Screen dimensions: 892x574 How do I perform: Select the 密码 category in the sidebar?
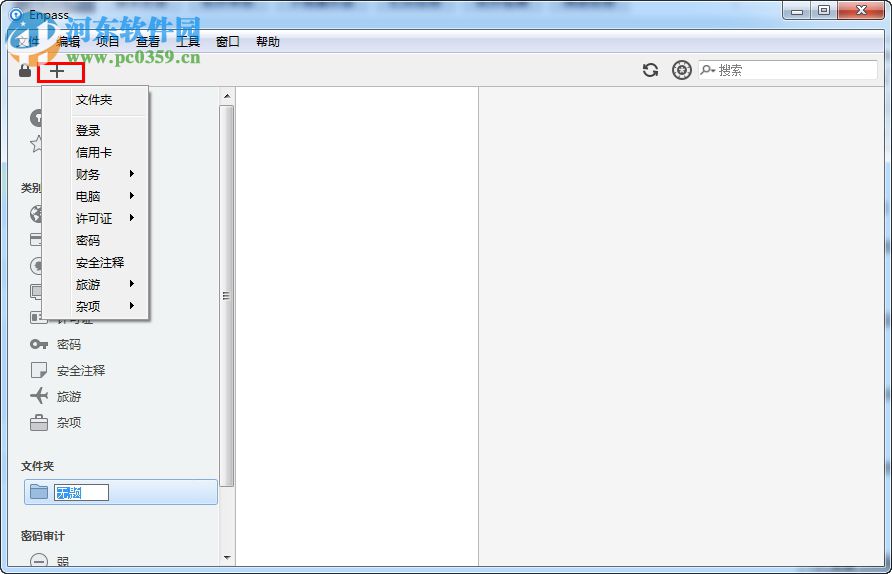69,344
